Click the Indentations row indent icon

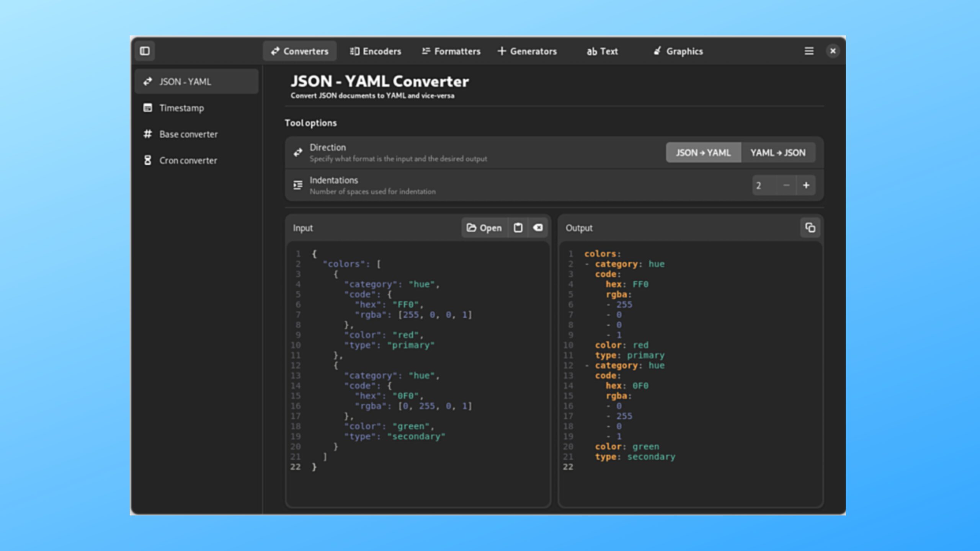coord(298,185)
